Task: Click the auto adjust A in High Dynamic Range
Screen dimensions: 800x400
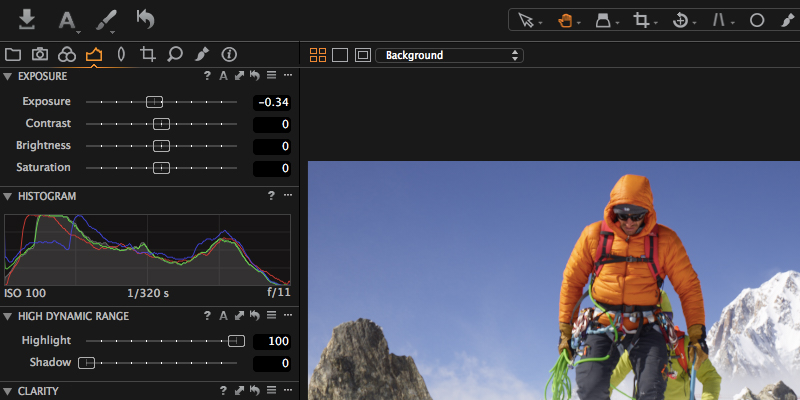Action: [223, 316]
